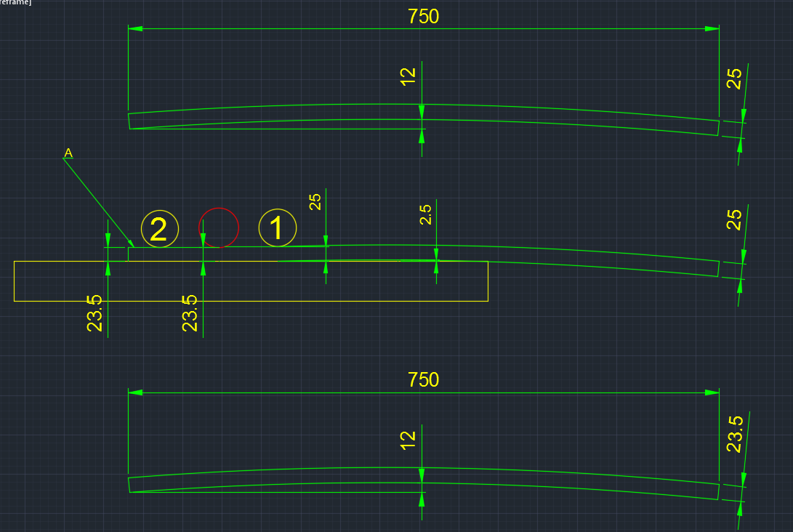
Task: Click the 23.5 dimension text below leader A
Action: [94, 313]
